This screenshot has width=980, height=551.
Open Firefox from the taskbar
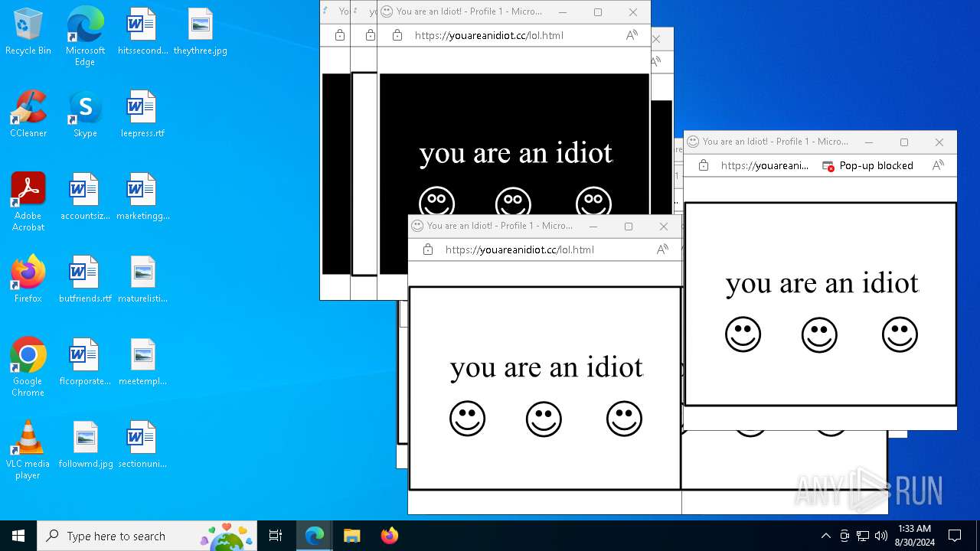coord(389,536)
